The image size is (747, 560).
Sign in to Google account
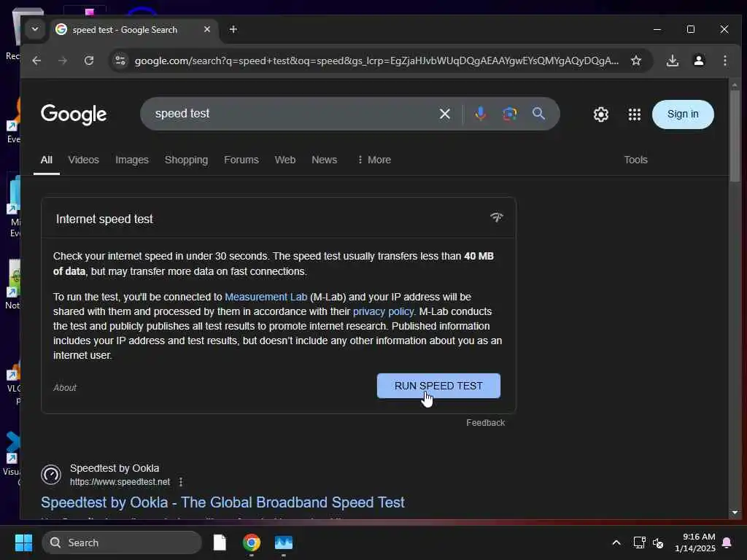tap(682, 114)
